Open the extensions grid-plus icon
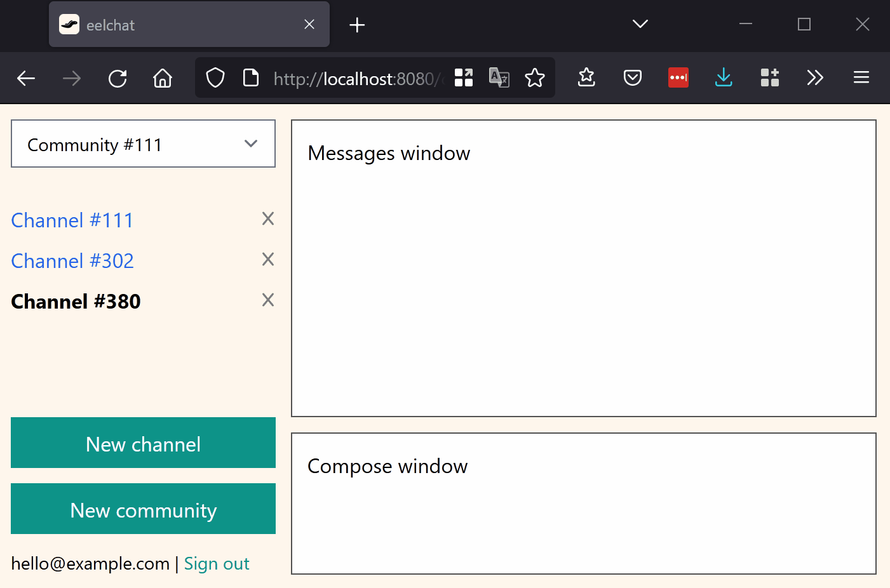The height and width of the screenshot is (588, 890). click(770, 77)
